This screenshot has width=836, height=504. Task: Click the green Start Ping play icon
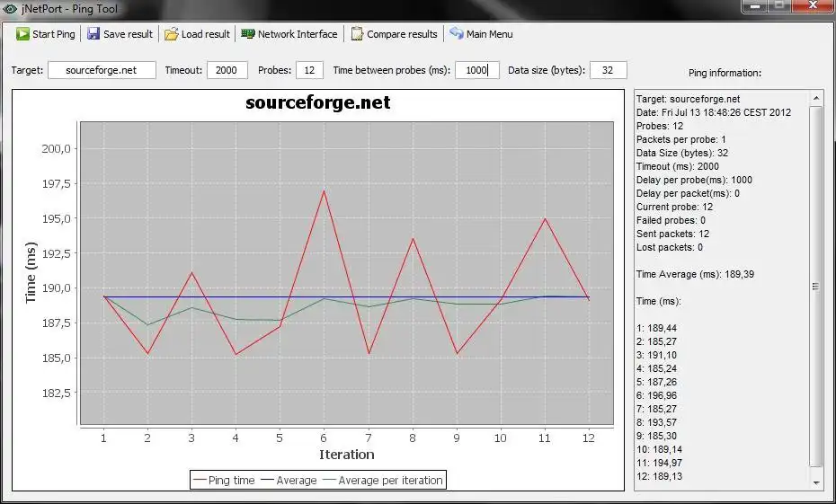click(x=22, y=34)
